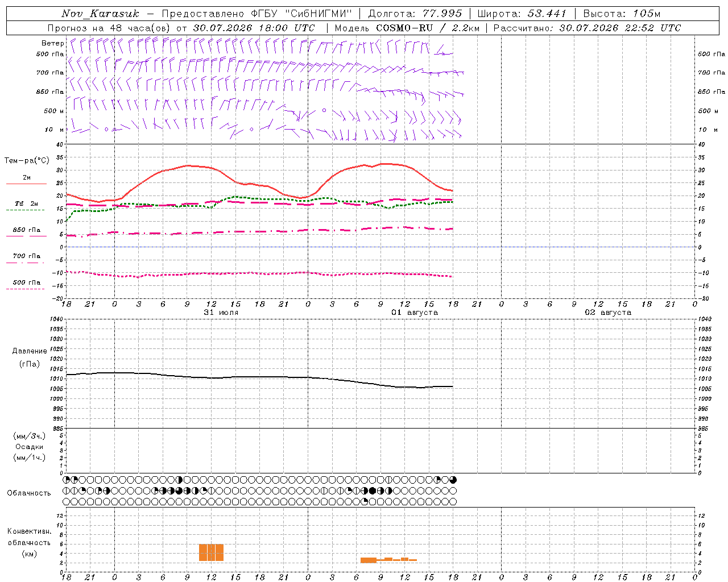The height and width of the screenshot is (582, 728).
Task: Click the Высота: 105м header field
Action: (622, 14)
